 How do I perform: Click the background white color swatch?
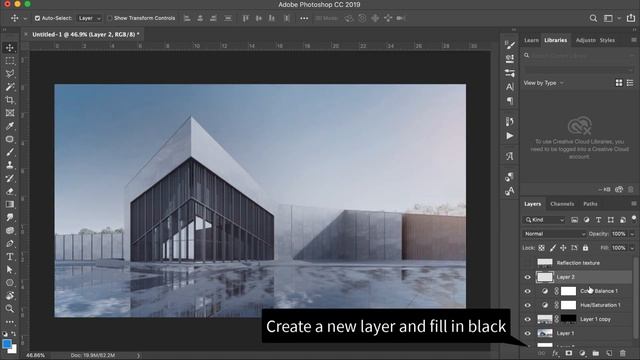tap(14, 350)
